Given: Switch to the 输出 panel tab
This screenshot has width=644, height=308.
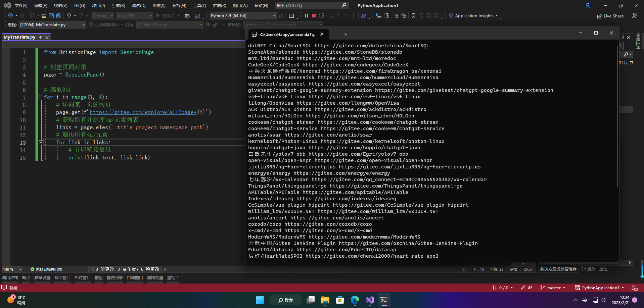Looking at the screenshot, I should click(x=98, y=277).
